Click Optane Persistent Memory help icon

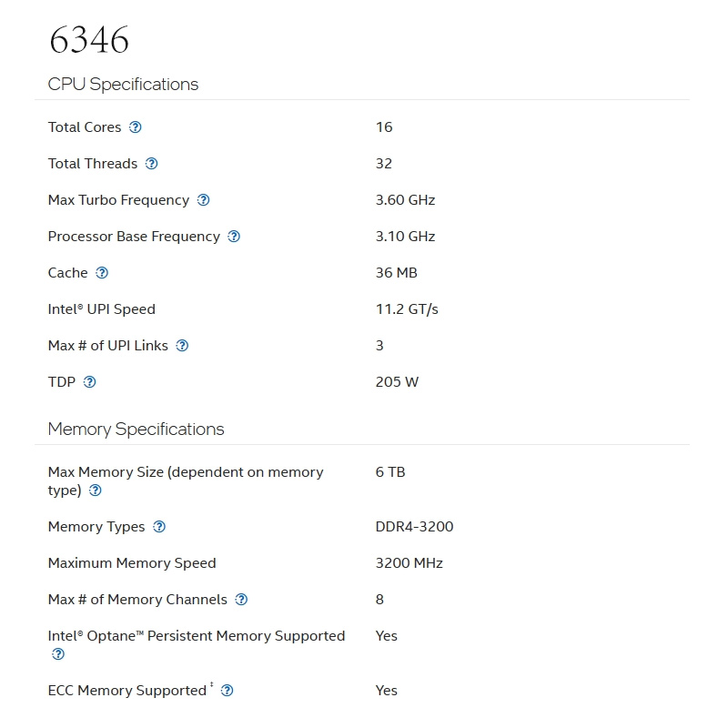58,654
